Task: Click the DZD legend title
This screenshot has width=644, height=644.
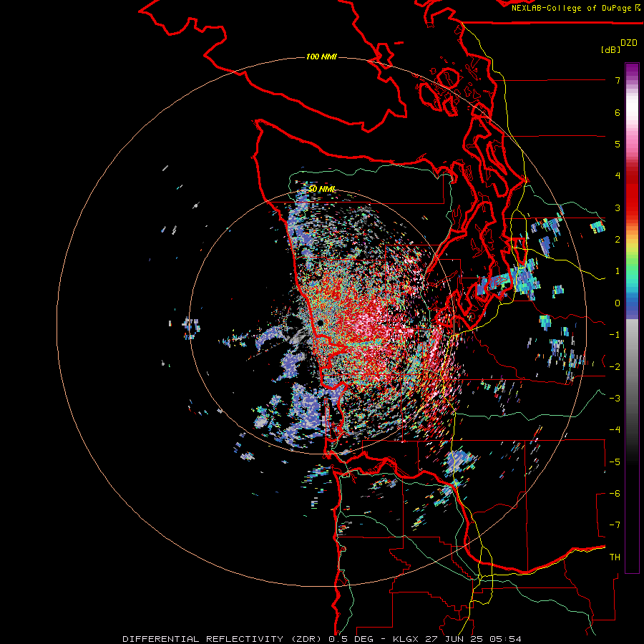Action: (629, 43)
